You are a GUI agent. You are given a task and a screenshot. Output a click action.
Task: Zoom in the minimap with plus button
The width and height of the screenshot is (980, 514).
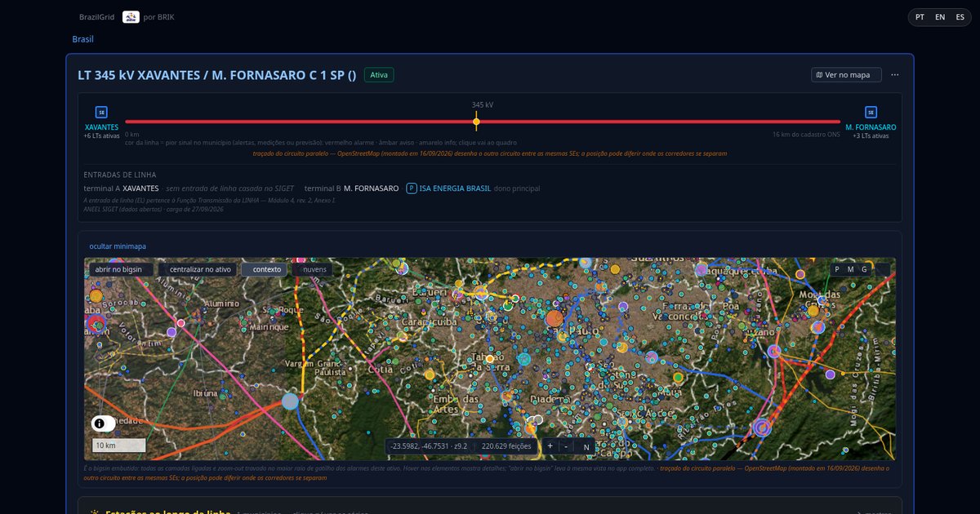tap(550, 446)
